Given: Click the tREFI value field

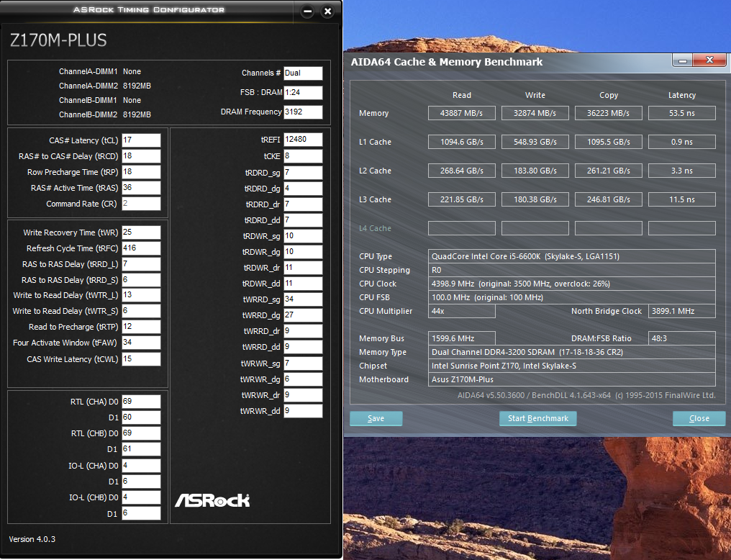Looking at the screenshot, I should (303, 140).
